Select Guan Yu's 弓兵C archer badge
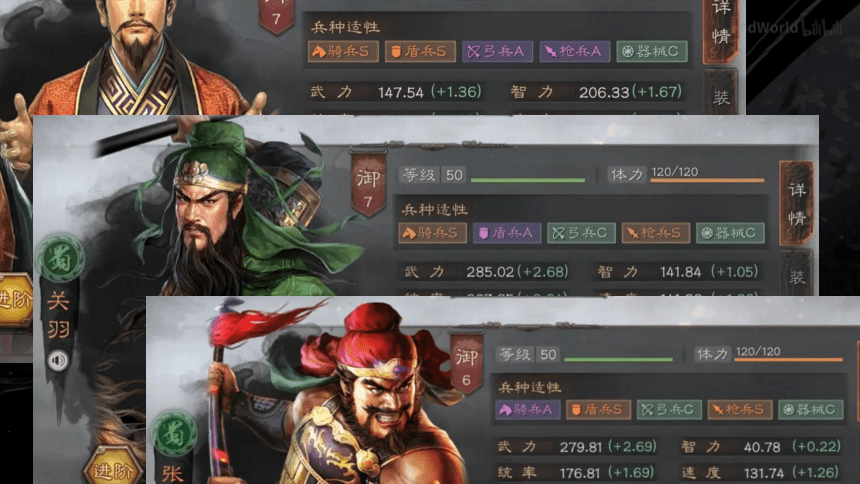The height and width of the screenshot is (484, 860). click(x=581, y=233)
